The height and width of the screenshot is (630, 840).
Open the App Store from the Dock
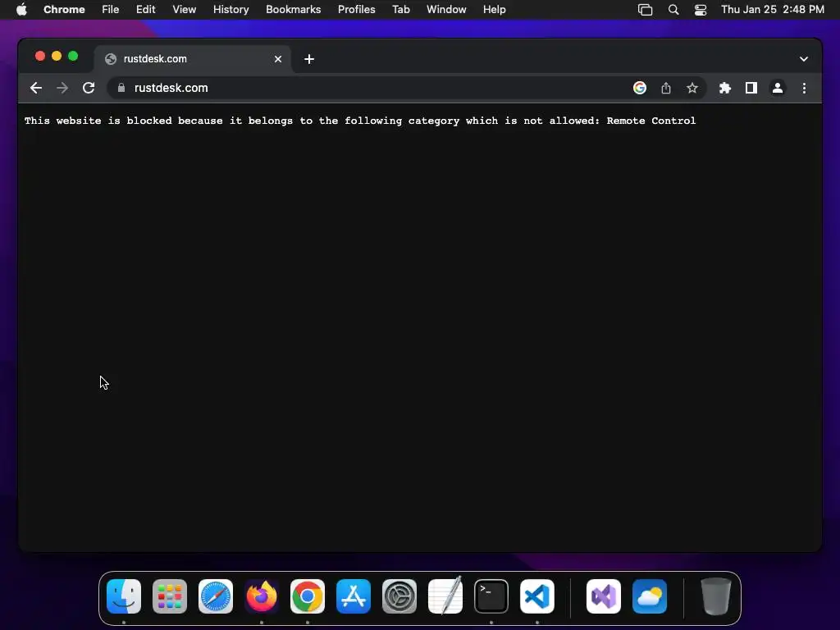[x=354, y=596]
